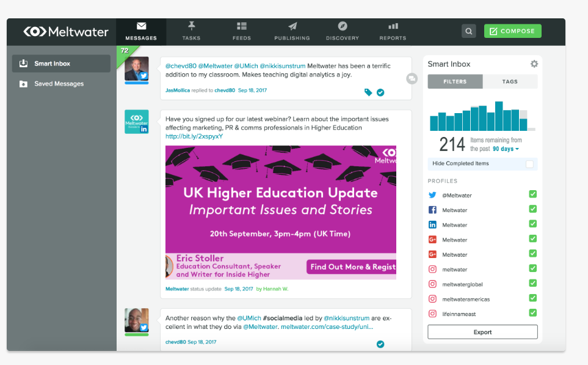Click the @UMich mention in chevd80's message
The width and height of the screenshot is (588, 365).
tap(249, 318)
